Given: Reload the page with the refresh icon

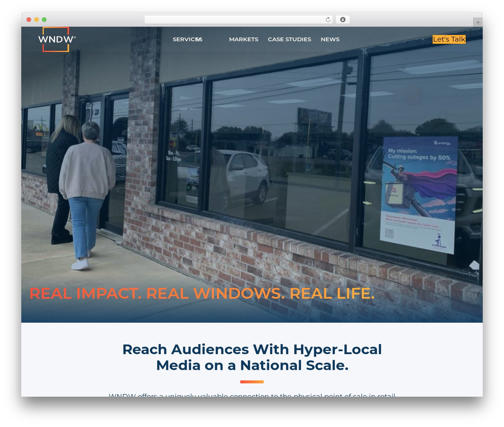Looking at the screenshot, I should coord(328,20).
